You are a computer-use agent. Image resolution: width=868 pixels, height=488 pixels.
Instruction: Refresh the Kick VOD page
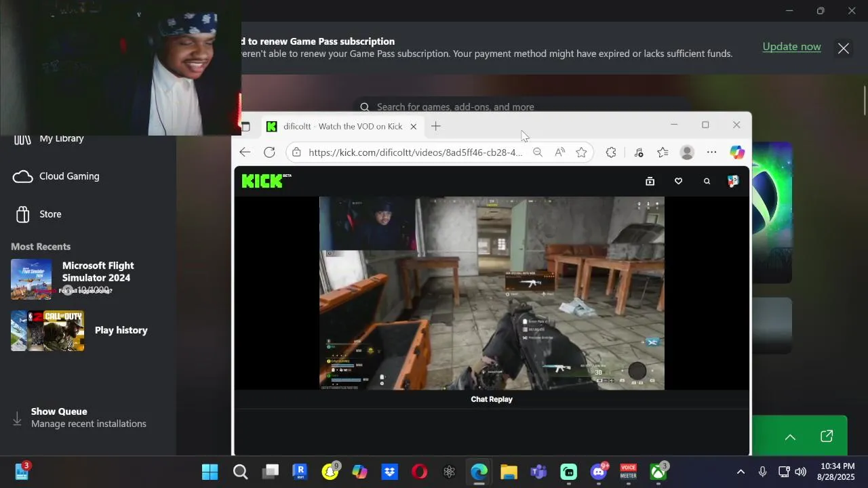click(x=269, y=152)
